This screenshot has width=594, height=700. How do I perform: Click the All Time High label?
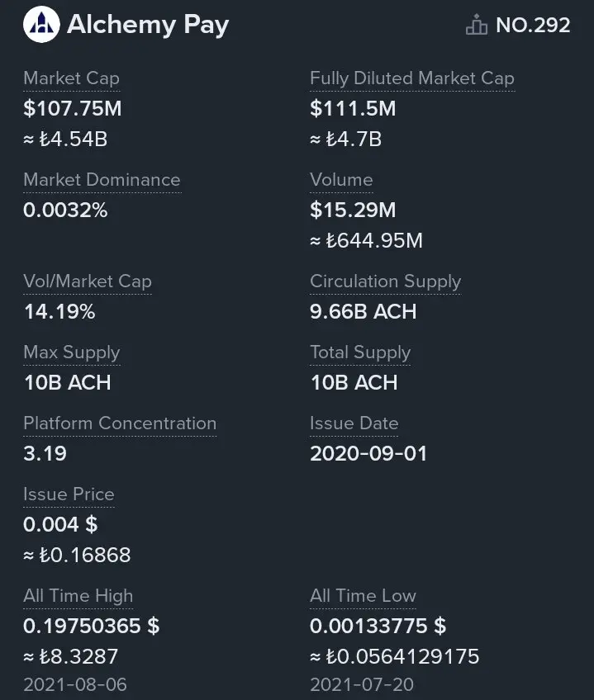[x=78, y=596]
